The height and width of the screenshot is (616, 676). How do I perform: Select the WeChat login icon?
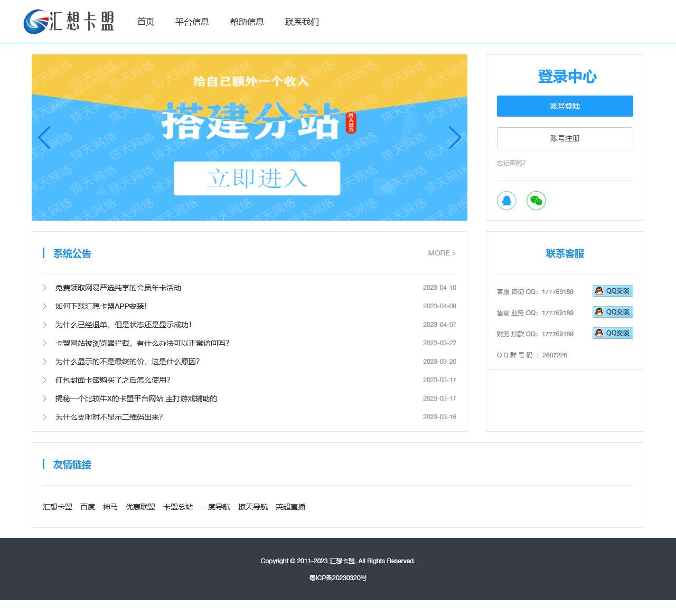click(x=536, y=201)
